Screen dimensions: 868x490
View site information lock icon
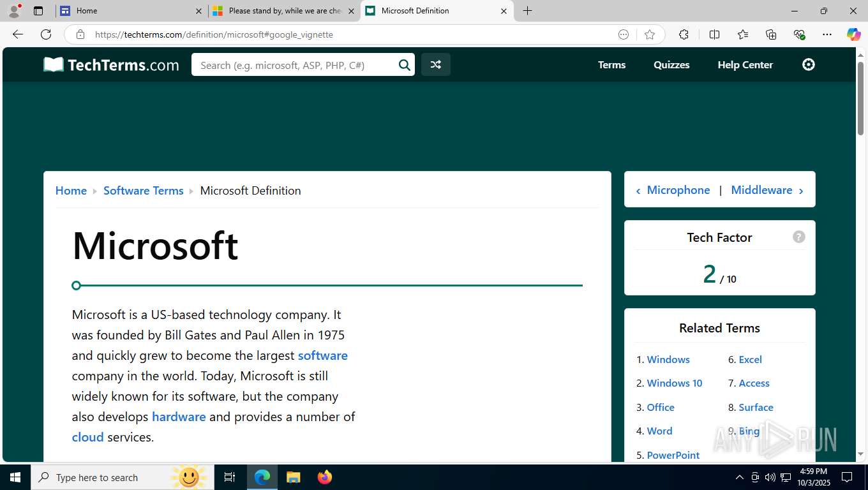pyautogui.click(x=80, y=34)
